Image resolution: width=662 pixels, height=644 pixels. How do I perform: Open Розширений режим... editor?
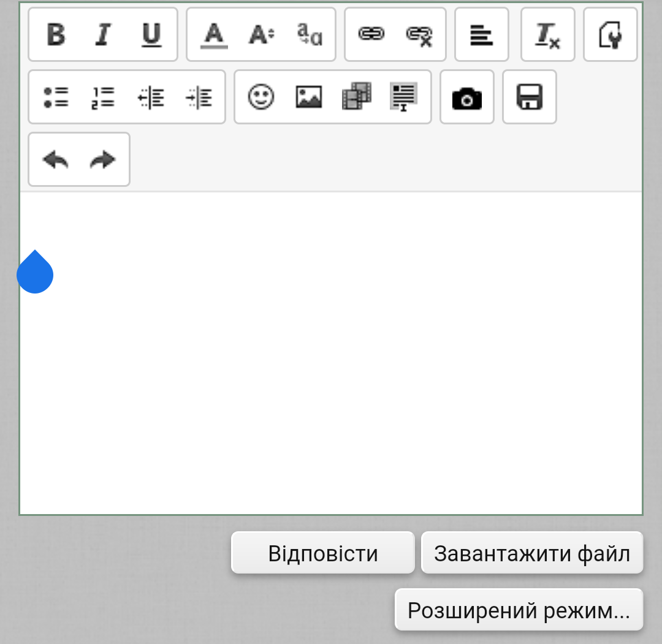click(x=519, y=610)
